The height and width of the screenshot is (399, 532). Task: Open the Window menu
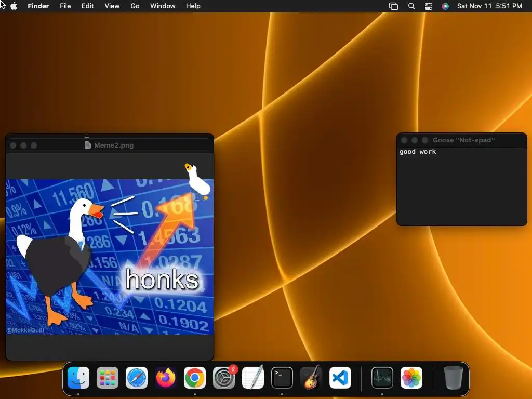163,6
